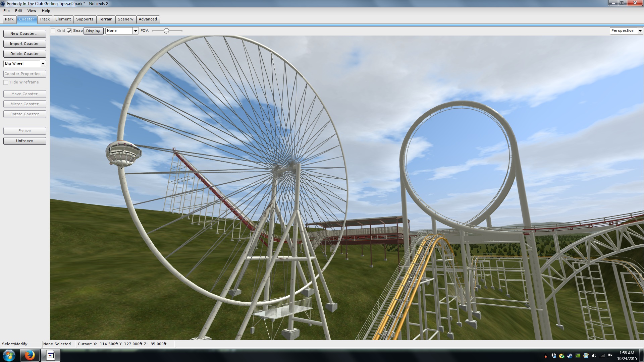
Task: Open the volume speaker tray icon
Action: (594, 356)
